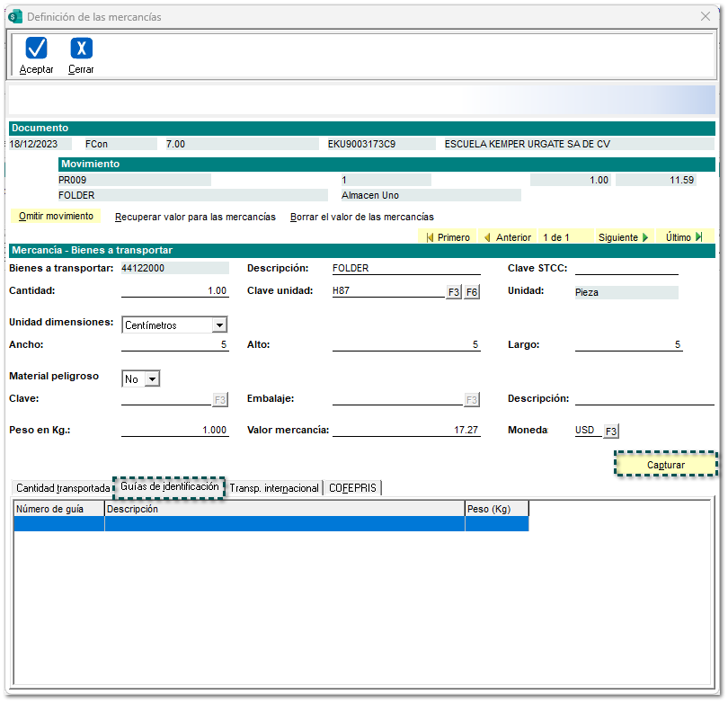Go to Anterior record
This screenshot has height=703, width=728.
(507, 237)
